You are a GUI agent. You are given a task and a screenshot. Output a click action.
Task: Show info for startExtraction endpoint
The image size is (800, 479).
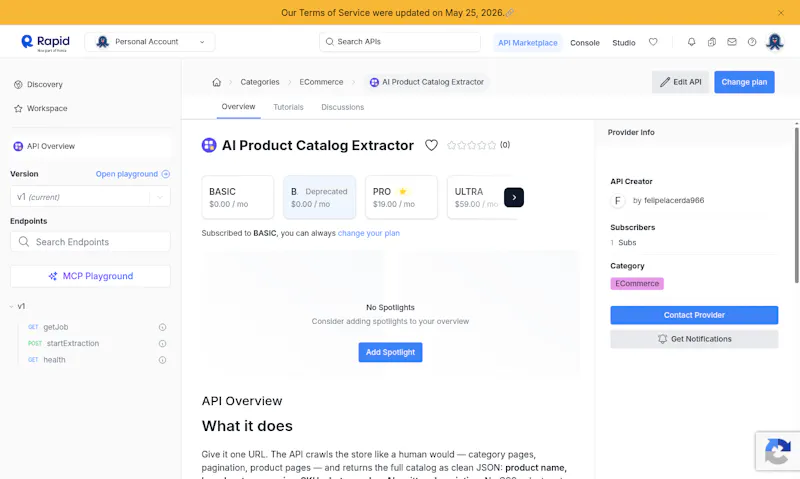coord(162,344)
